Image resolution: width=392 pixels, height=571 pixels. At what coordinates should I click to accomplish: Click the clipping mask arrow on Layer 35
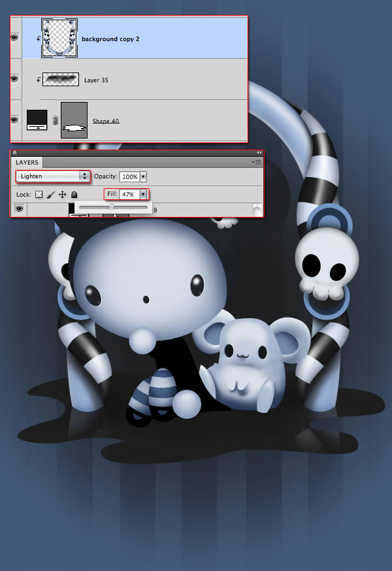[x=39, y=80]
